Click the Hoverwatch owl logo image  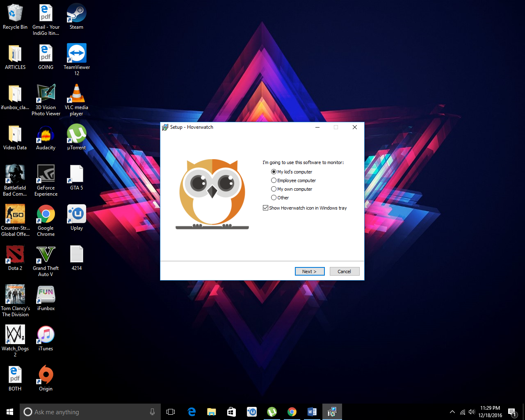click(212, 194)
